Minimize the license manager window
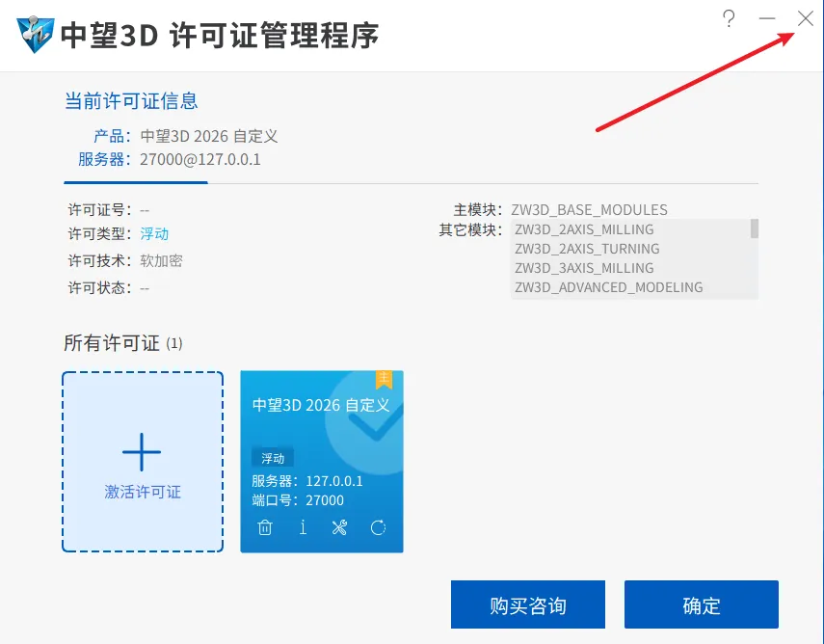This screenshot has width=824, height=644. (767, 19)
